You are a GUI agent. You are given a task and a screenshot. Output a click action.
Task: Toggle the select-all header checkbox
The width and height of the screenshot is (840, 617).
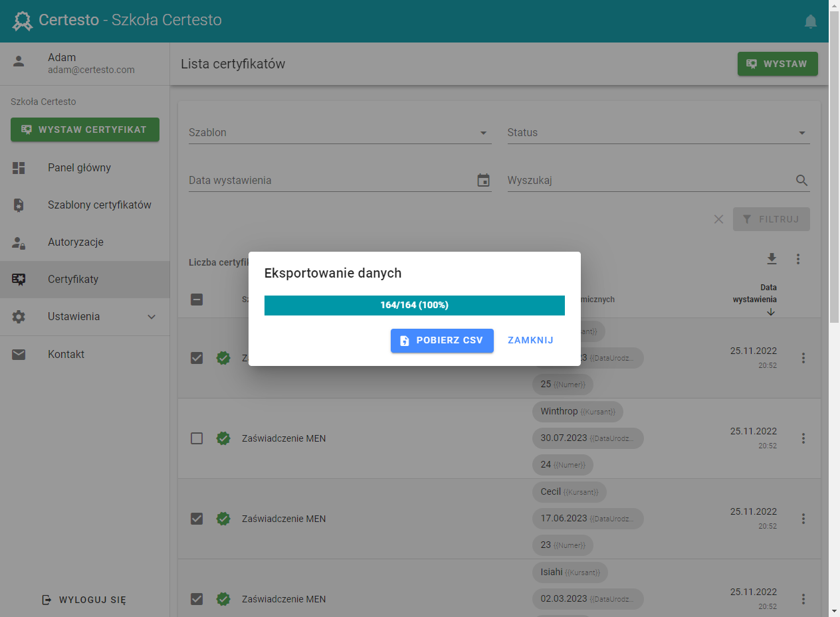(x=197, y=300)
